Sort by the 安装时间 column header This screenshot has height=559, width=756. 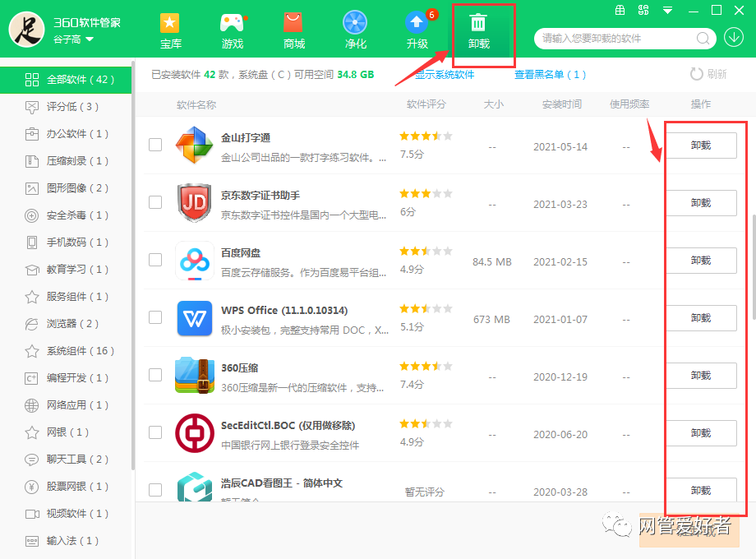pyautogui.click(x=562, y=104)
